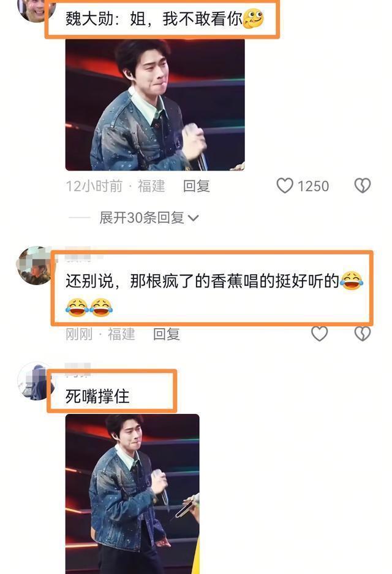Like the comment with 1250 likes
This screenshot has width=392, height=574.
284,186
